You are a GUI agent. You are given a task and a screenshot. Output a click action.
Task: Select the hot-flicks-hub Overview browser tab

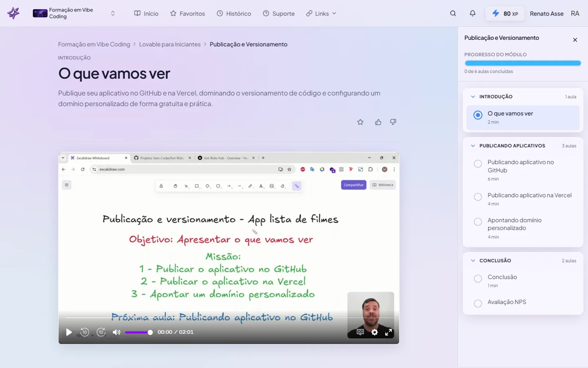pos(226,158)
